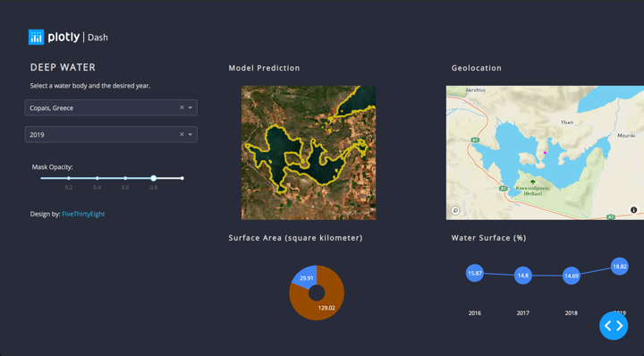Open the FiveThirtyEight design link

[83, 214]
